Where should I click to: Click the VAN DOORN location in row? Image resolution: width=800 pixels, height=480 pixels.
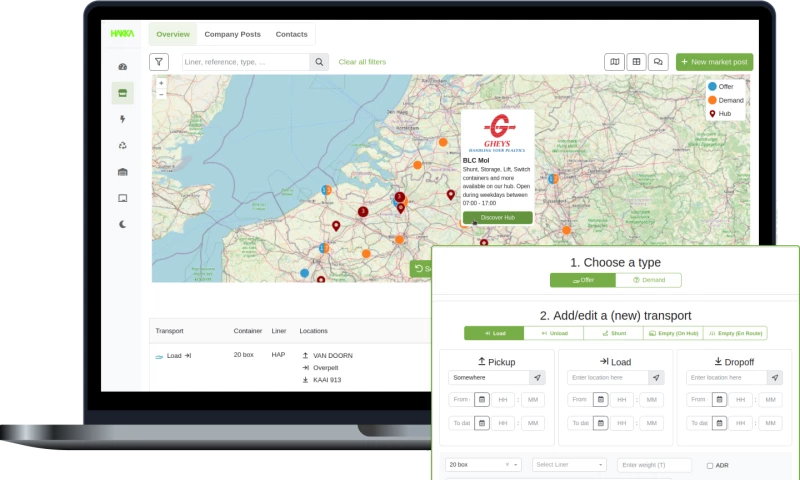click(333, 356)
